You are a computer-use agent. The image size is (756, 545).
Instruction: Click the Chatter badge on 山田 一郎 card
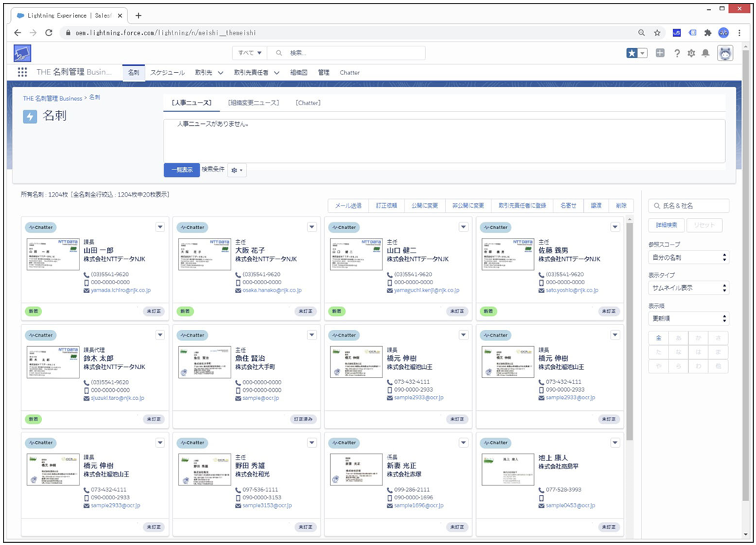(x=41, y=228)
